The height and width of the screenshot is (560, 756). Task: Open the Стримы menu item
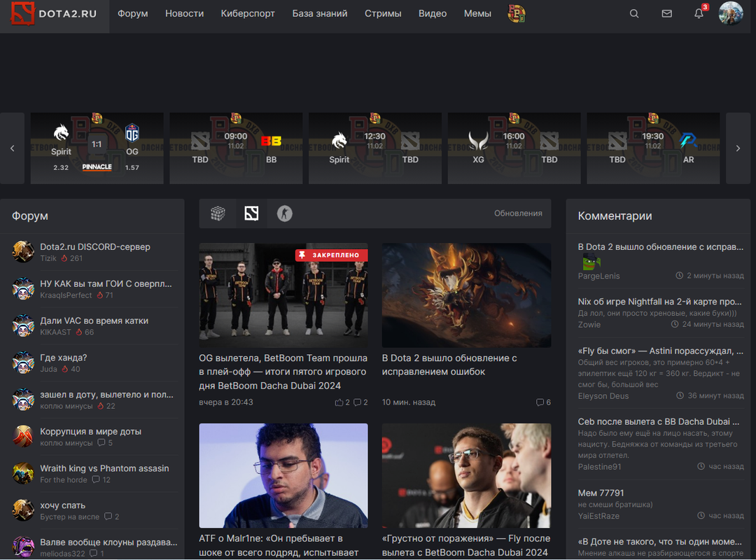pos(383,13)
